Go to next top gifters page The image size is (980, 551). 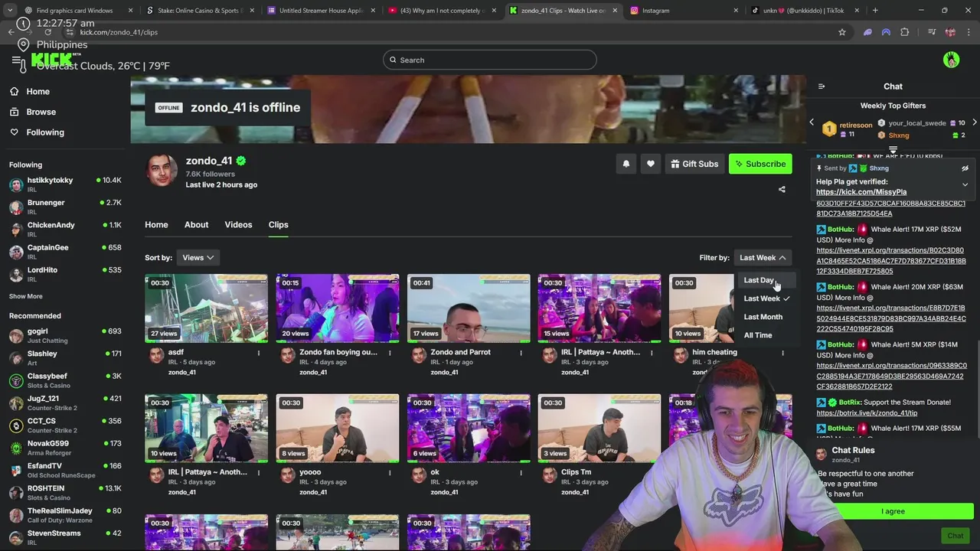coord(974,122)
